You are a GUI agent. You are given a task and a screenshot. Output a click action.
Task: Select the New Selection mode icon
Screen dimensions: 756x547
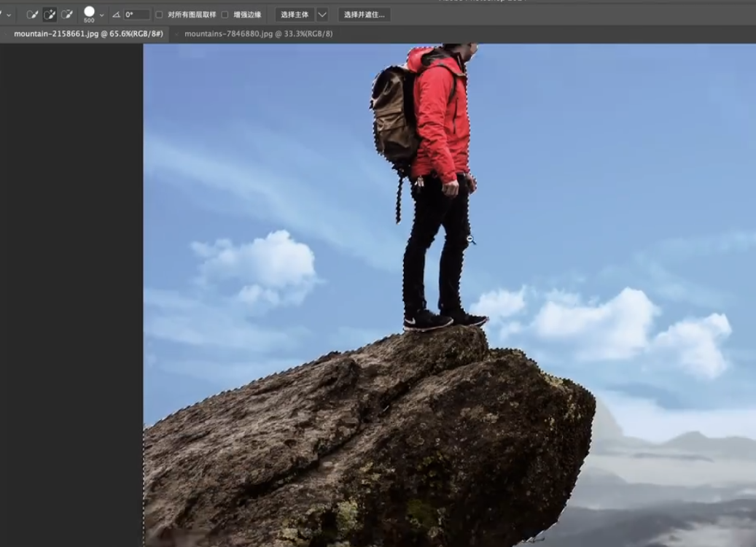(x=32, y=15)
